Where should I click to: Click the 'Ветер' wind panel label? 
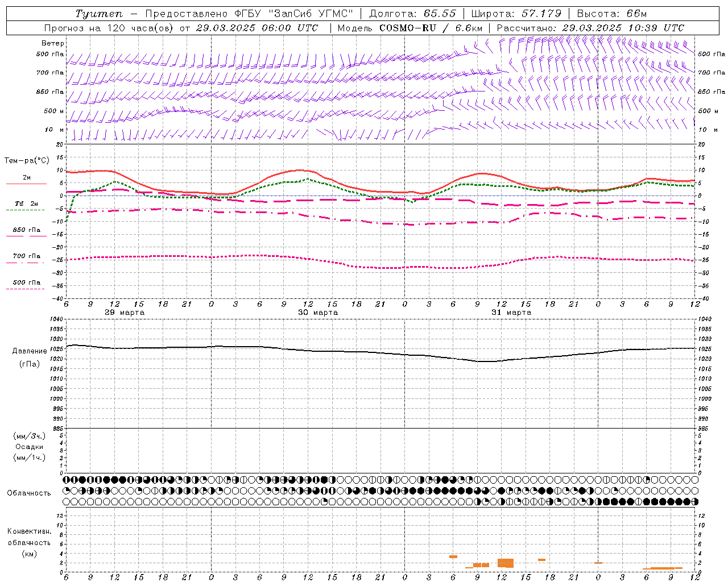click(53, 43)
